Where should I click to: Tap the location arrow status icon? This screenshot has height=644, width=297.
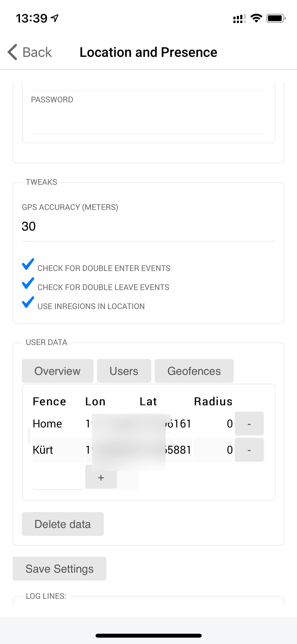coord(55,18)
